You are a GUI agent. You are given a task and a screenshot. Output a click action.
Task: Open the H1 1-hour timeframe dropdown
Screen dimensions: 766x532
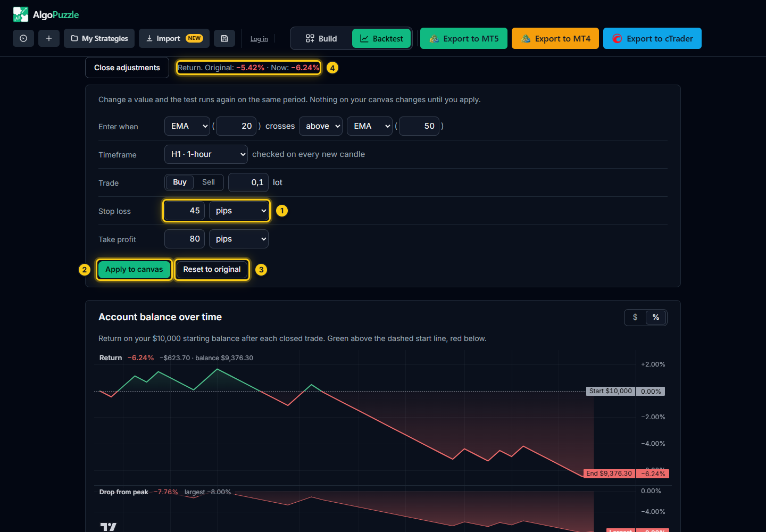pos(206,154)
